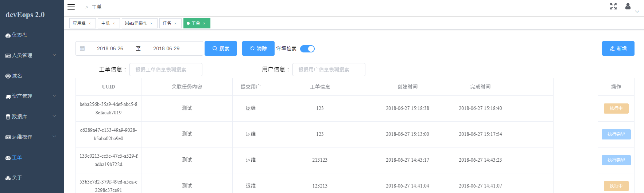Click 工单 in the breadcrumb

pos(97,7)
